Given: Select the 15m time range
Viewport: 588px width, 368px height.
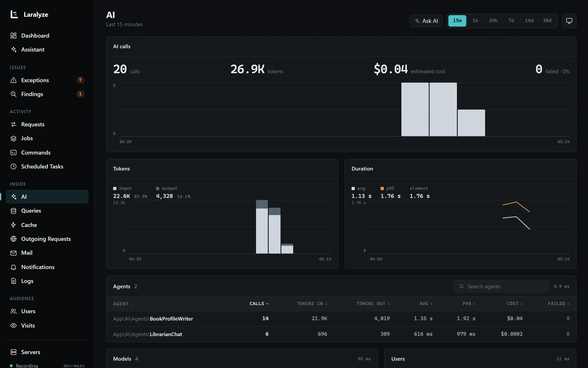Looking at the screenshot, I should [457, 21].
